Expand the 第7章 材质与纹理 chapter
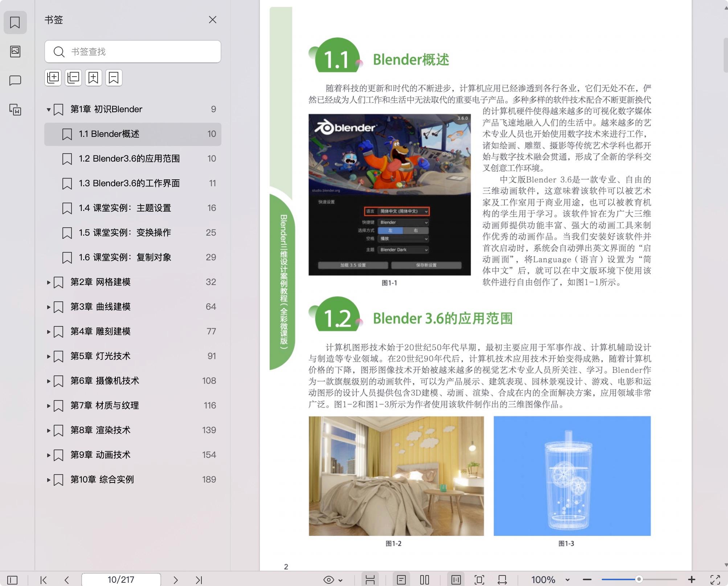 (x=48, y=406)
